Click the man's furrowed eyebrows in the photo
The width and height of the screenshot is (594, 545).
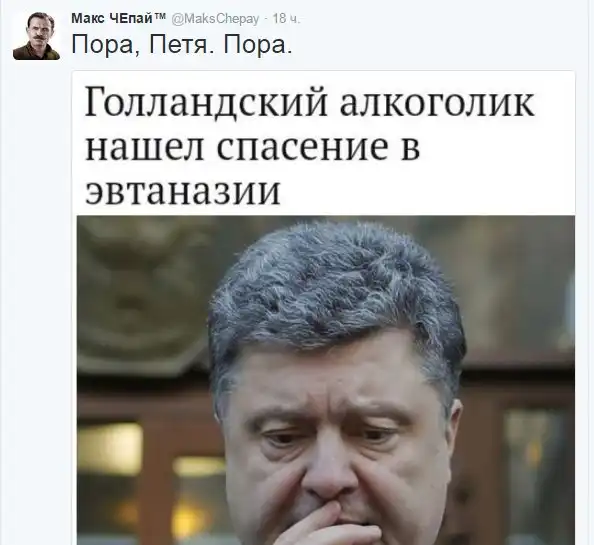(333, 417)
